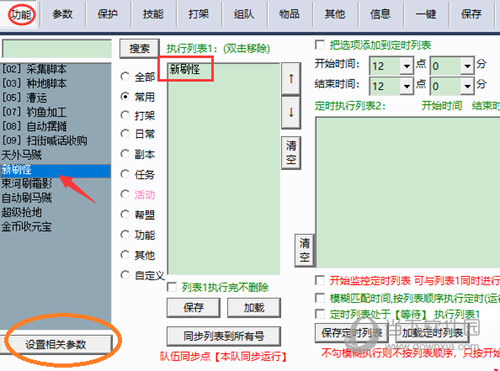Screen dimensions: 500x371
Task: Show the 信息 tab
Action: point(380,14)
